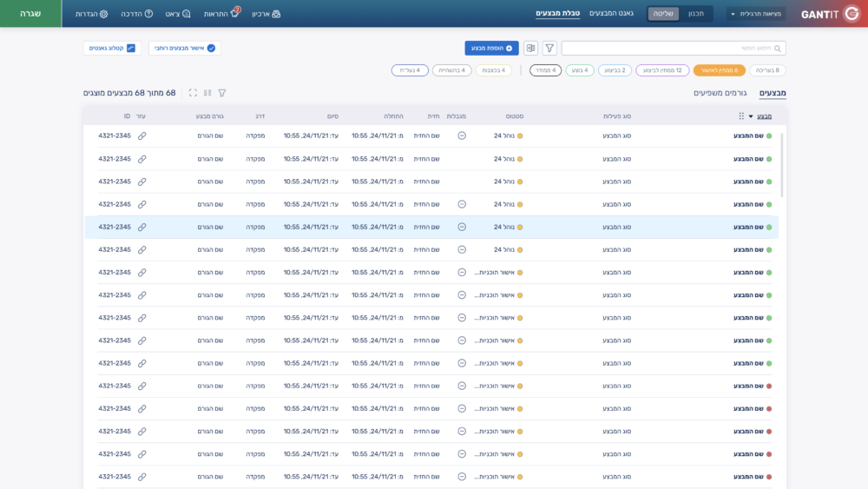Switch mode toggle to שליטה
Viewport: 868px width, 489px height.
tap(663, 14)
